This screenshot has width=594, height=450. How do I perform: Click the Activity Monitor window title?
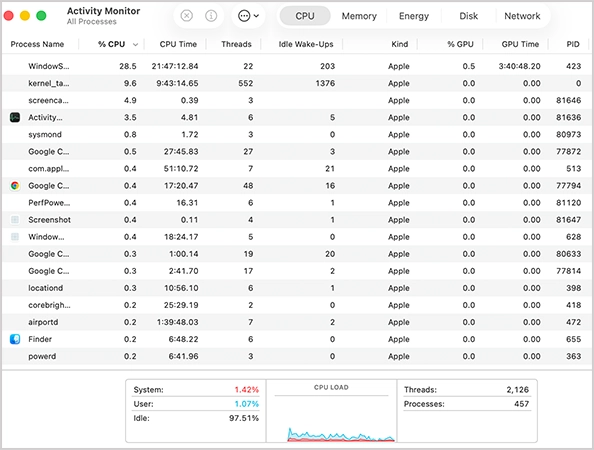pos(103,11)
